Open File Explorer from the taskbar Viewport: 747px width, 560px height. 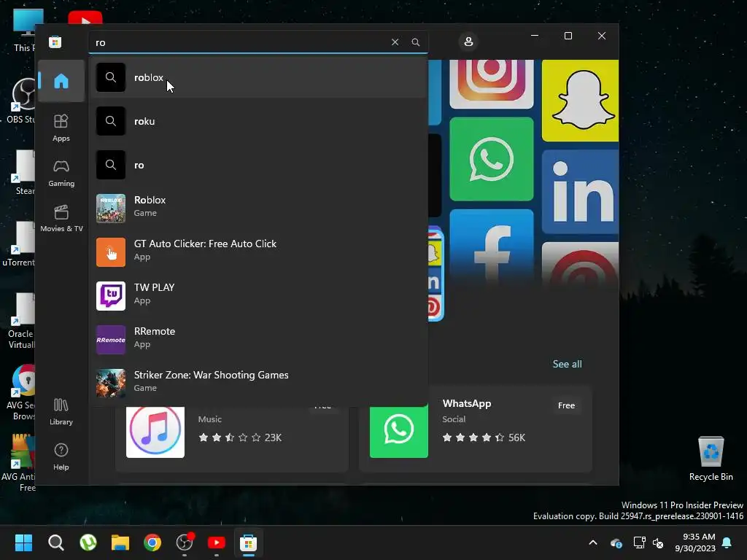(x=120, y=542)
